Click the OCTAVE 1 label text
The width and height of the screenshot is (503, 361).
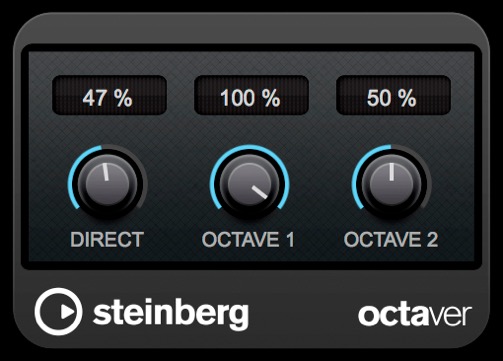click(248, 239)
